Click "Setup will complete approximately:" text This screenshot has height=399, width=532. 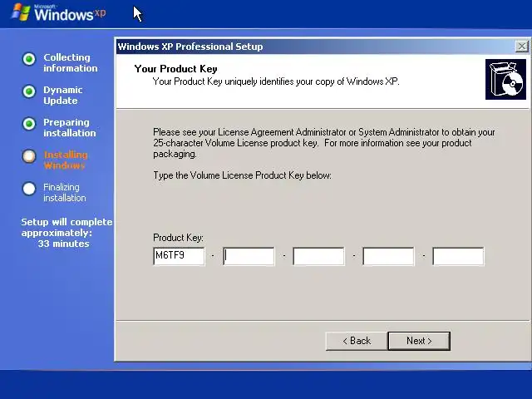66,227
